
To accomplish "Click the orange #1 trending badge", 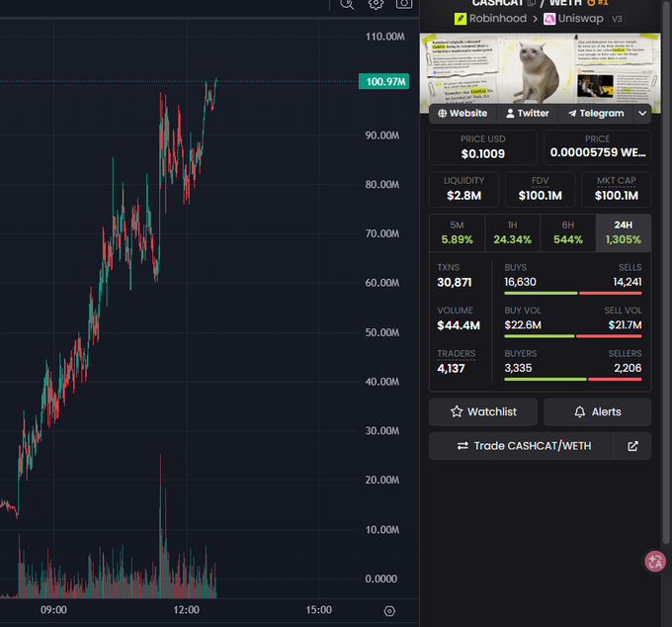I will 598,3.
